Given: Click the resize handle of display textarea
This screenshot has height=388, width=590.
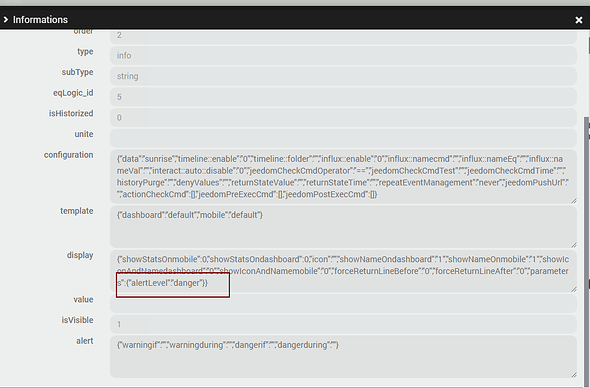Looking at the screenshot, I should point(573,289).
